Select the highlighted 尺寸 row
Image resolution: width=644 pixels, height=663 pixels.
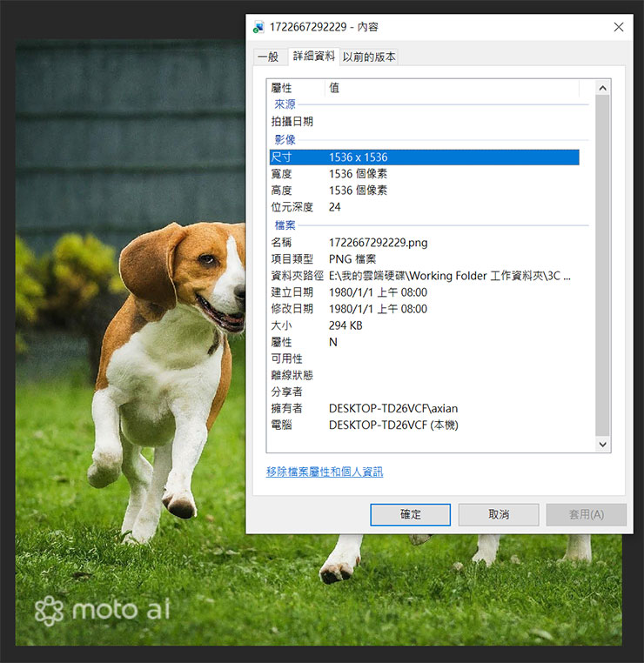424,157
